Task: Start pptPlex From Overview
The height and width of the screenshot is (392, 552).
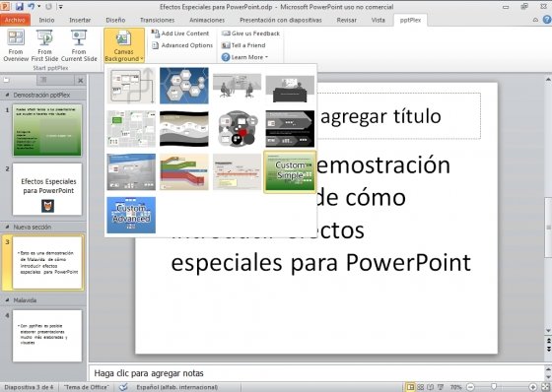Action: pos(16,46)
